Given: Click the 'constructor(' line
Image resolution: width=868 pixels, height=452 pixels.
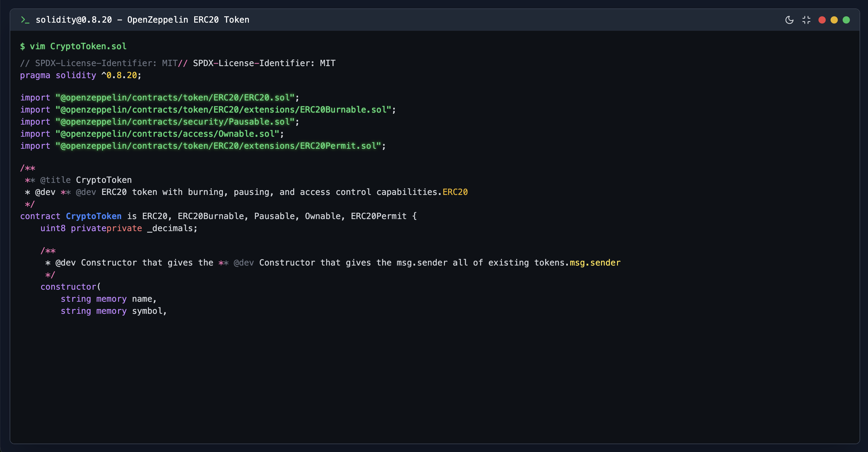Looking at the screenshot, I should click(x=71, y=287).
